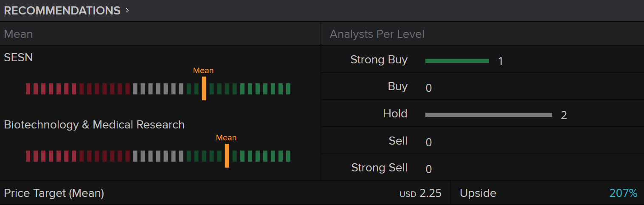Click the orange mean marker on SESN scale
This screenshot has width=644, height=205.
pyautogui.click(x=204, y=88)
